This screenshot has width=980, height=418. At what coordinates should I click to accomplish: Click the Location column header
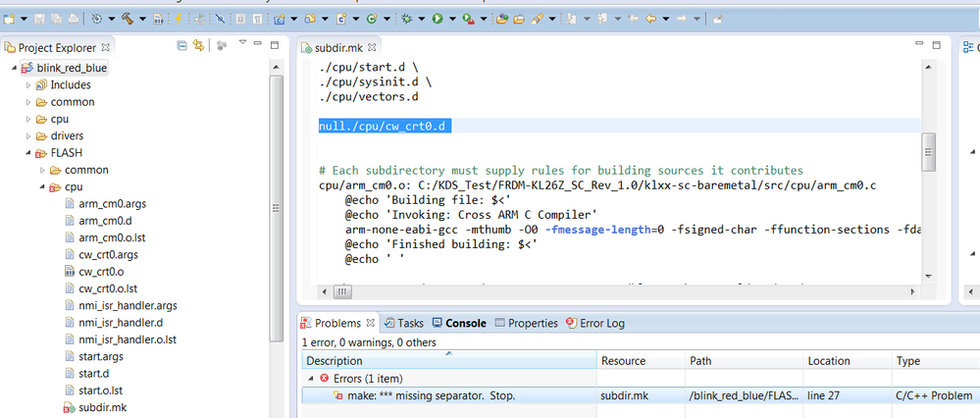click(x=847, y=360)
